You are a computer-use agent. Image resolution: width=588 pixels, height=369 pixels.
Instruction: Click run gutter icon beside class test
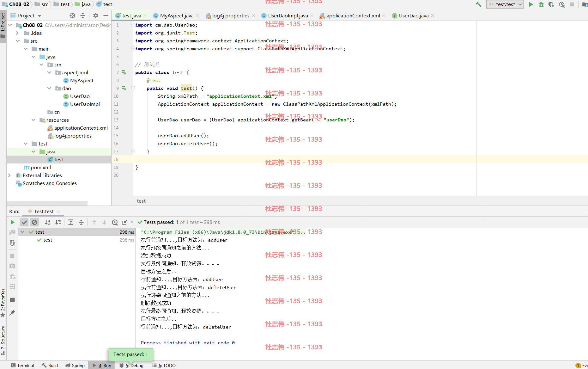tap(124, 72)
